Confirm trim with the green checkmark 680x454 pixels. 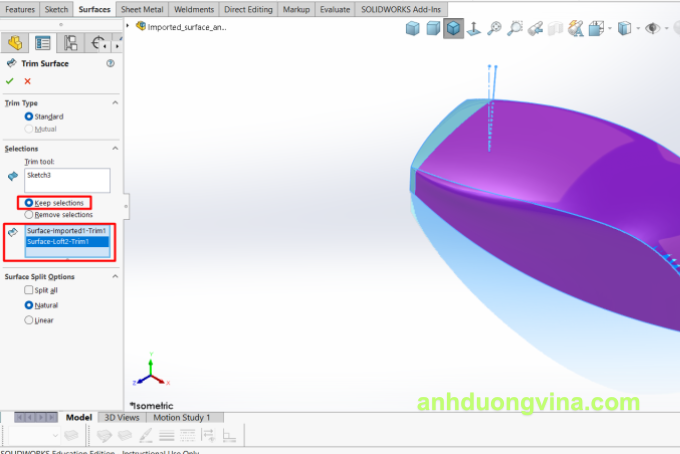point(10,81)
